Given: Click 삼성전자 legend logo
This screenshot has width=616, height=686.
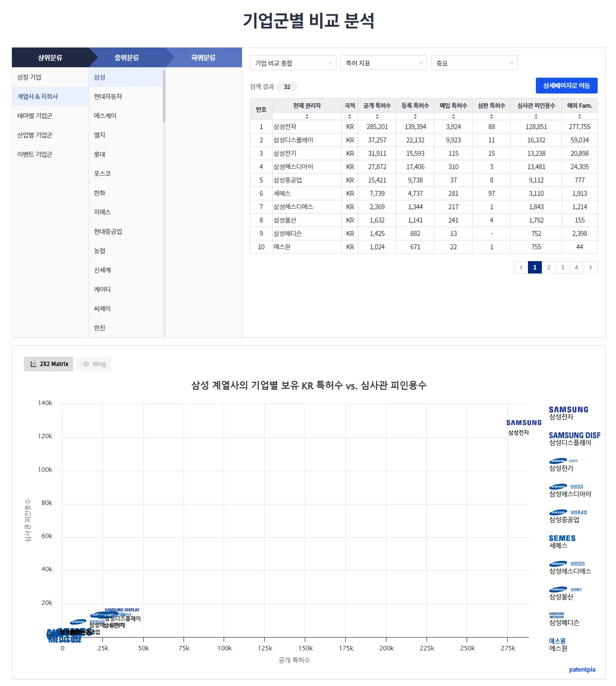Looking at the screenshot, I should pyautogui.click(x=569, y=410).
